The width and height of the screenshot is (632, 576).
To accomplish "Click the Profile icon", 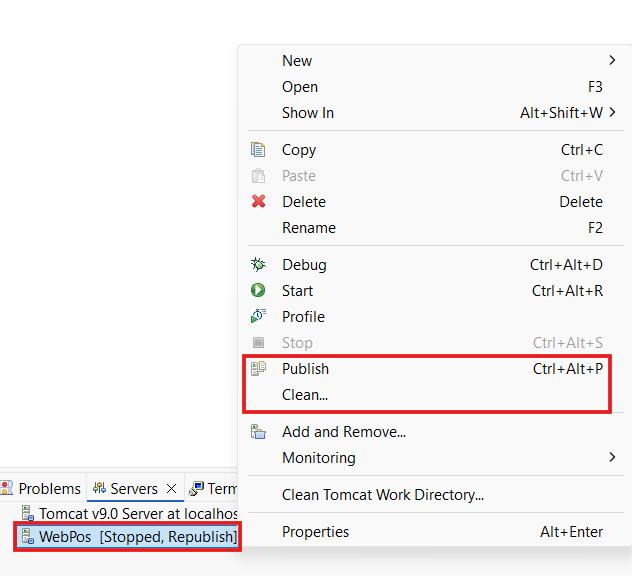I will (x=258, y=316).
